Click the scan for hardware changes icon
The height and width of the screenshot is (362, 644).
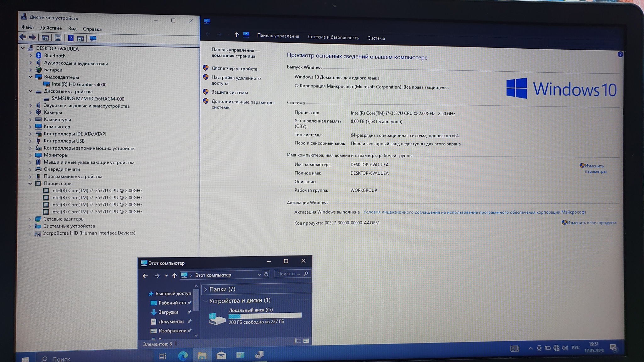click(93, 38)
